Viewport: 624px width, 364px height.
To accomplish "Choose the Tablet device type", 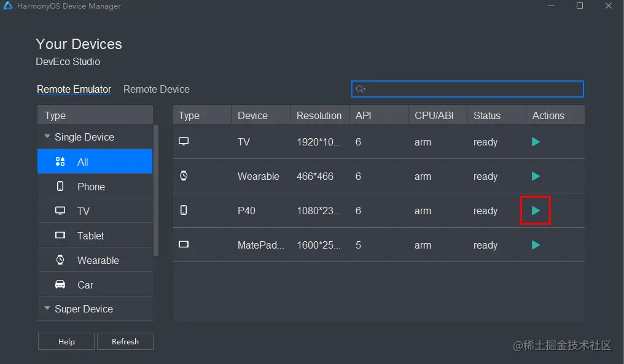I will pyautogui.click(x=90, y=236).
